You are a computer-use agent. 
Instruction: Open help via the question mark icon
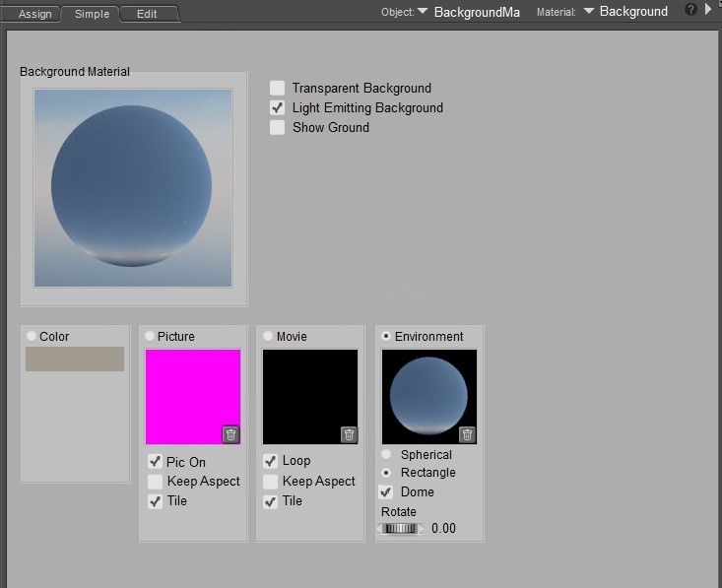coord(690,10)
